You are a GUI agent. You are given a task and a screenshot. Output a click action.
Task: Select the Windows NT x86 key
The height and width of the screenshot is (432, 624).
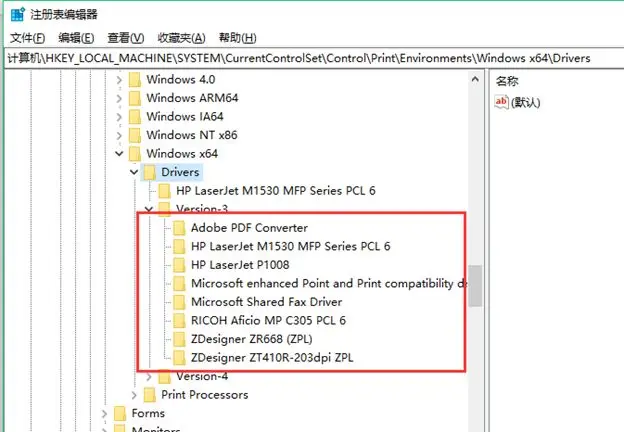point(192,135)
